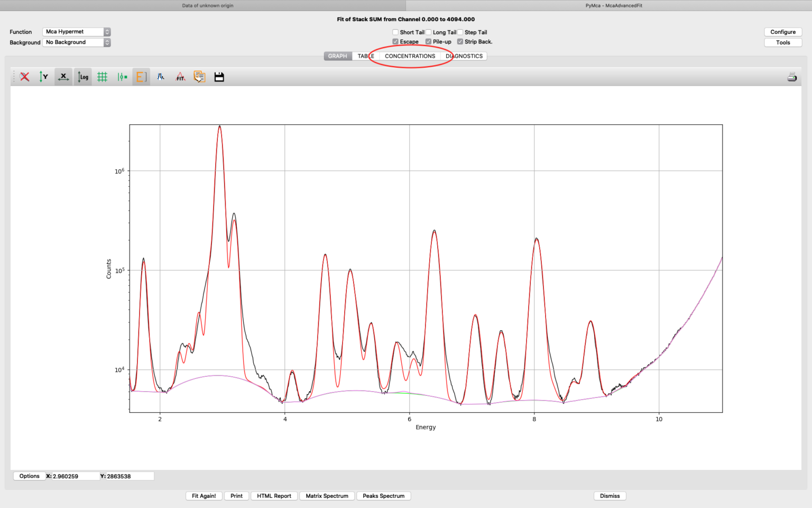The height and width of the screenshot is (508, 812).
Task: Toggle Y-axis autoscale icon
Action: click(x=43, y=77)
